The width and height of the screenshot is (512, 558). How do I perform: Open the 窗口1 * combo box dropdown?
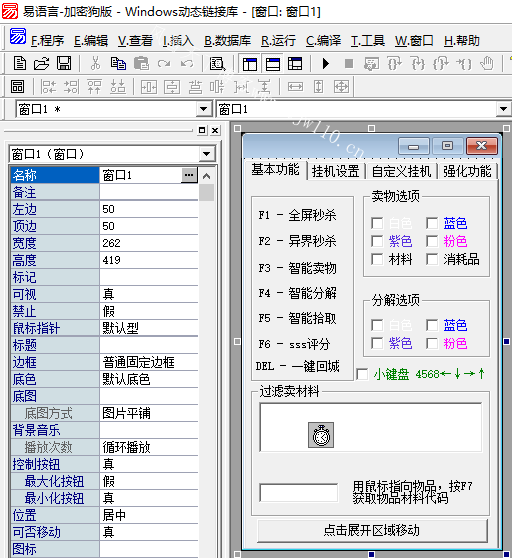coord(204,109)
